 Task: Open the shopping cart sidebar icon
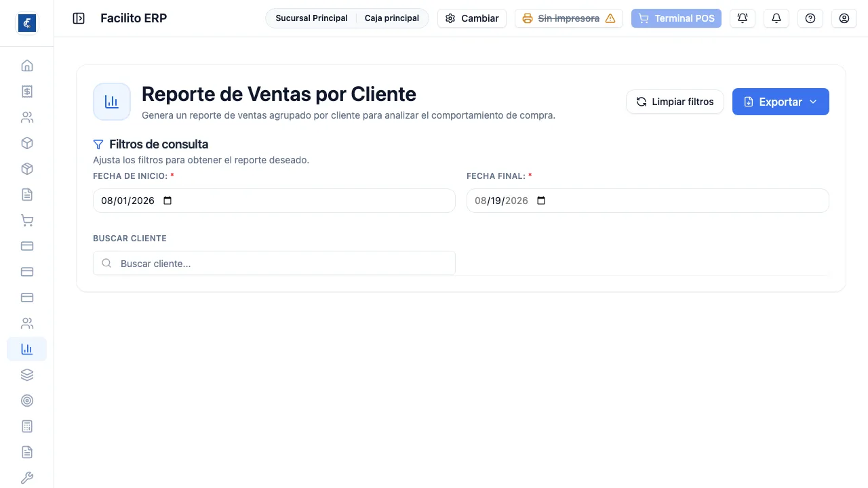point(27,220)
